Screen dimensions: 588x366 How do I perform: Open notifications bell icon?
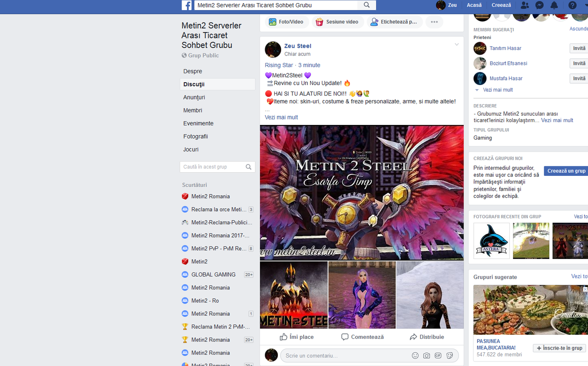pyautogui.click(x=554, y=6)
